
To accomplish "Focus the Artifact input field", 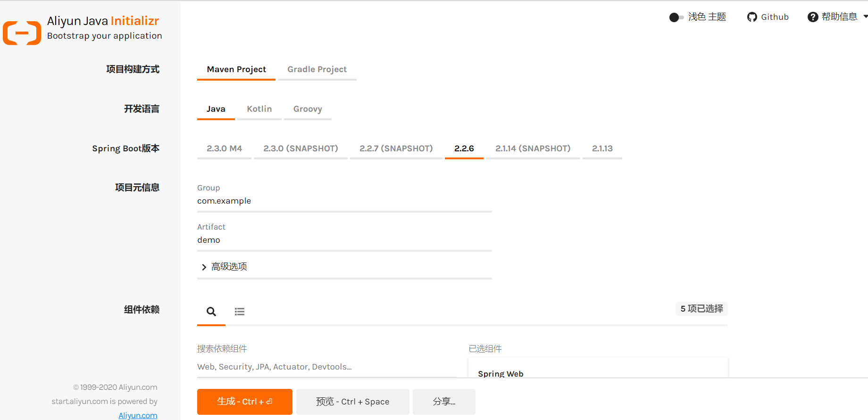I will click(x=344, y=240).
